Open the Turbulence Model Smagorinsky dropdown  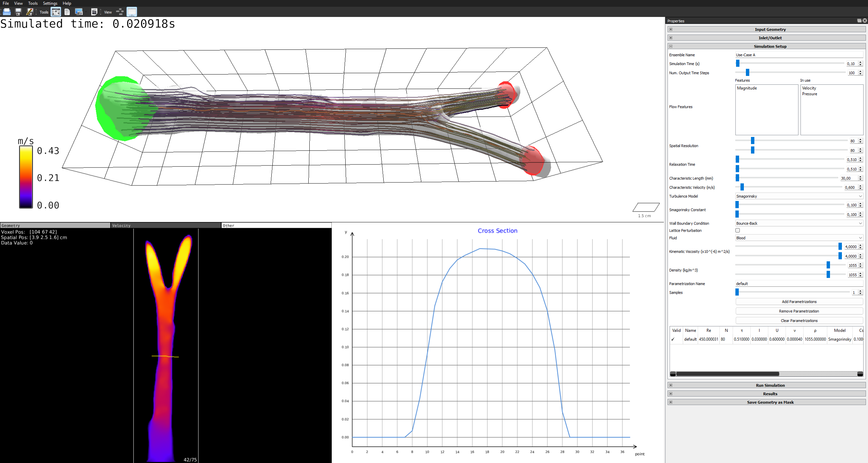[x=798, y=196]
